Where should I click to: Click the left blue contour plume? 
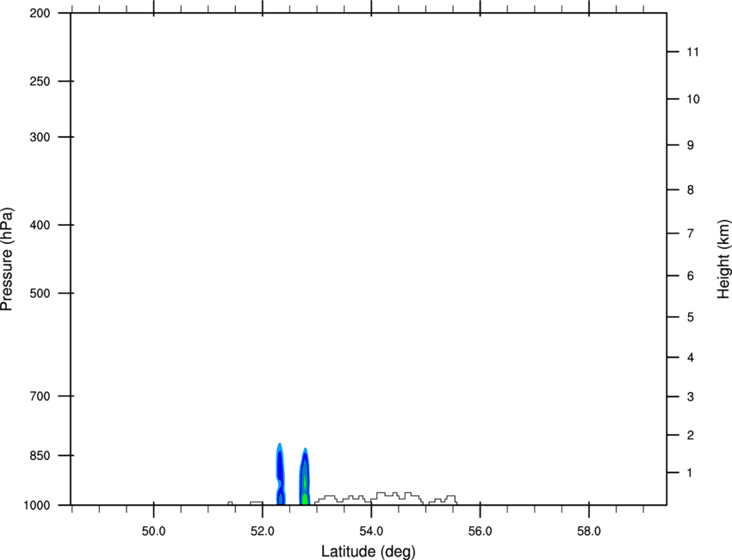280,474
